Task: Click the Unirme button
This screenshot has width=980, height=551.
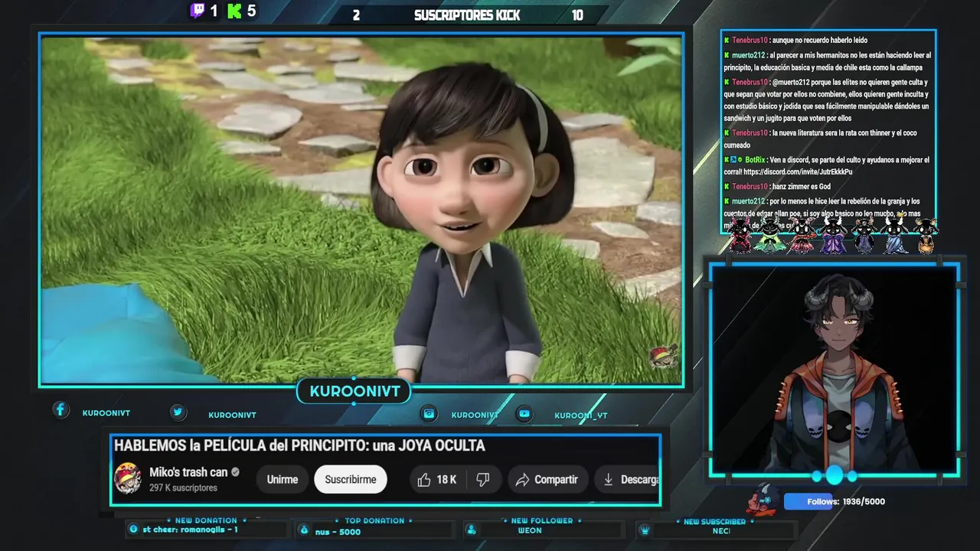Action: [x=283, y=480]
